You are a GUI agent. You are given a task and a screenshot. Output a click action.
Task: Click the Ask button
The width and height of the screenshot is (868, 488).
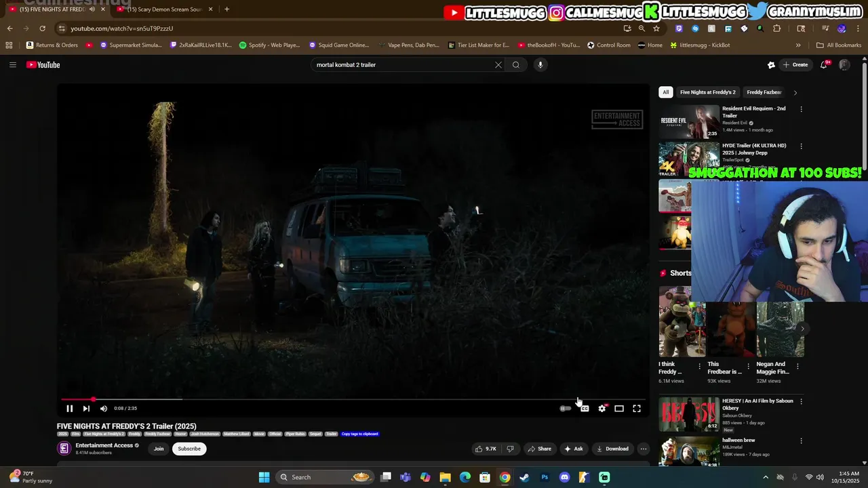coord(574,449)
